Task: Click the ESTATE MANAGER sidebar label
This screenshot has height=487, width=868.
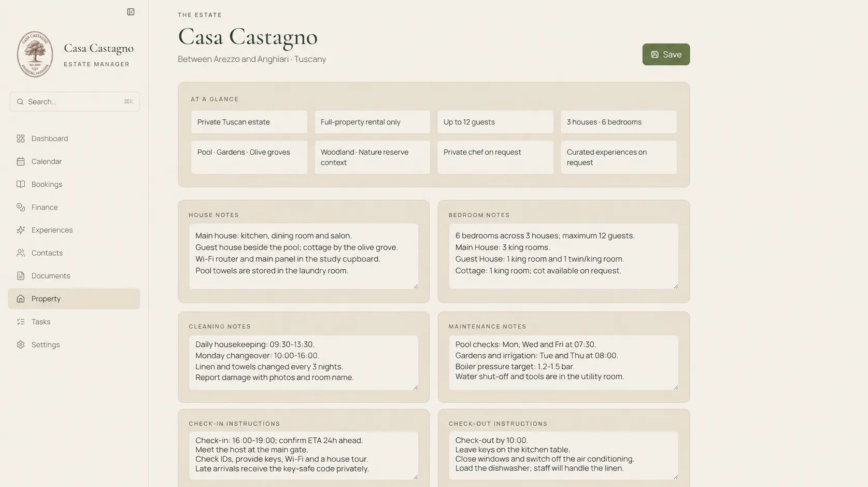Action: [97, 64]
